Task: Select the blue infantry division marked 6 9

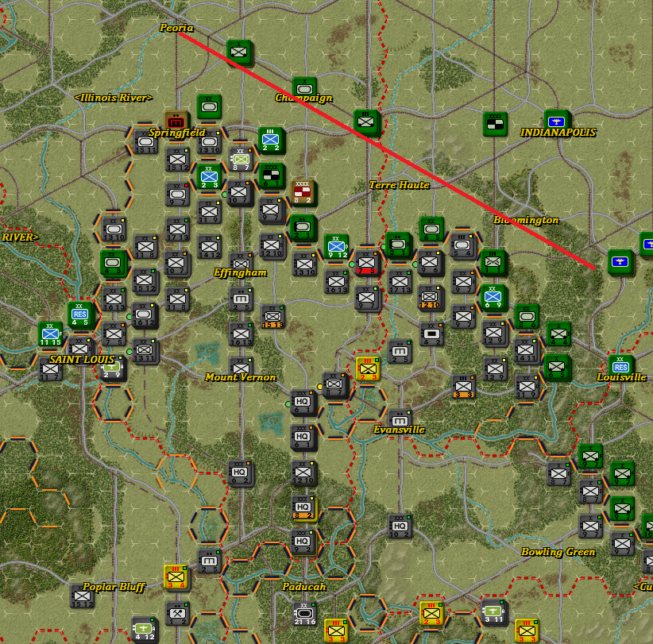Action: [x=493, y=297]
